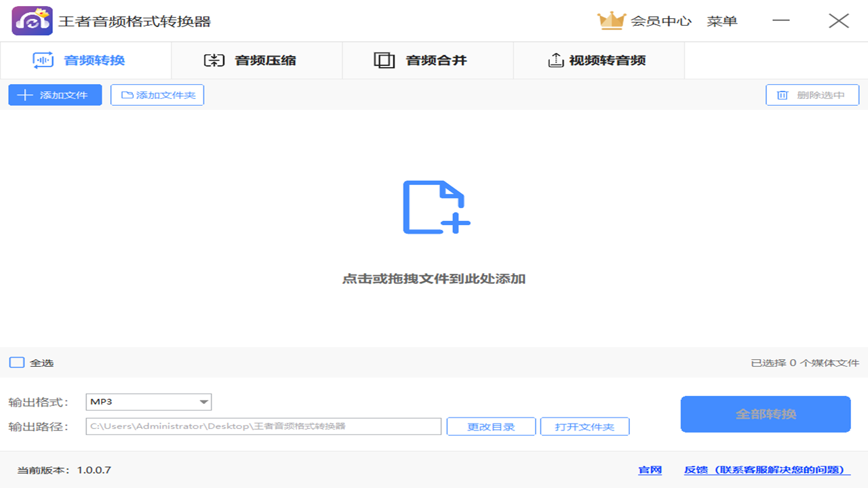Click the 音频合并 merge icon
Screen dimensions: 868x488
pos(384,60)
